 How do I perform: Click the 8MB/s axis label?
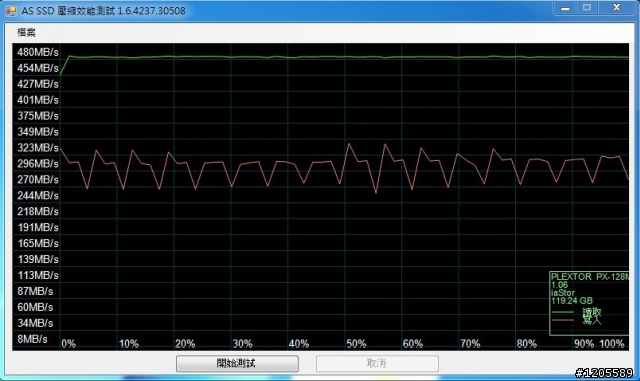pos(32,339)
